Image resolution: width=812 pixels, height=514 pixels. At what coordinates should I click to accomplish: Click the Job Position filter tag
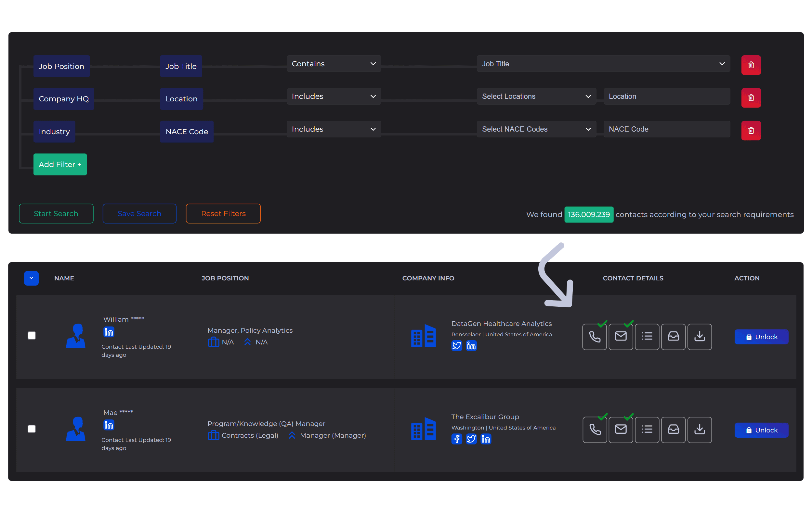coord(61,66)
